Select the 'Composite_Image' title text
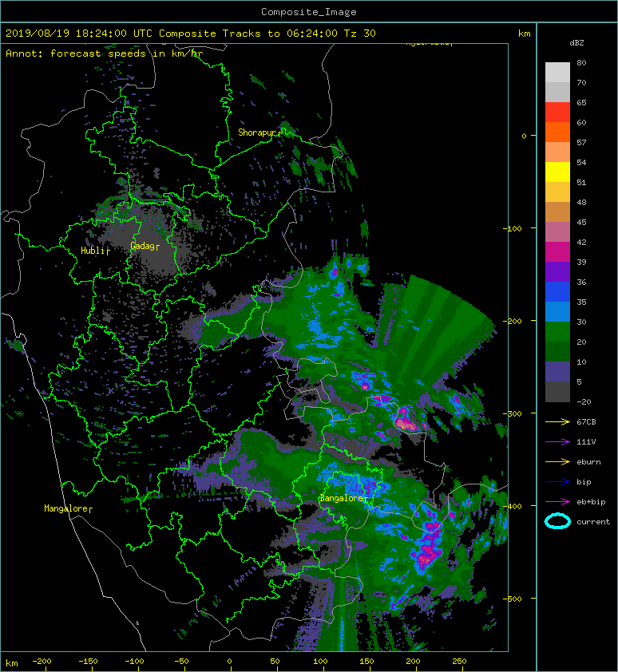618x672 pixels. 309,12
